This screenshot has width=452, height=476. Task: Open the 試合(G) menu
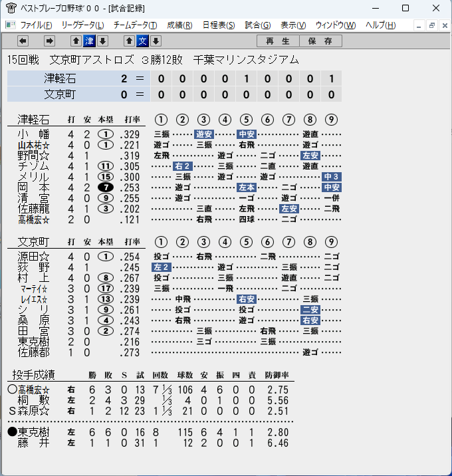coord(258,25)
